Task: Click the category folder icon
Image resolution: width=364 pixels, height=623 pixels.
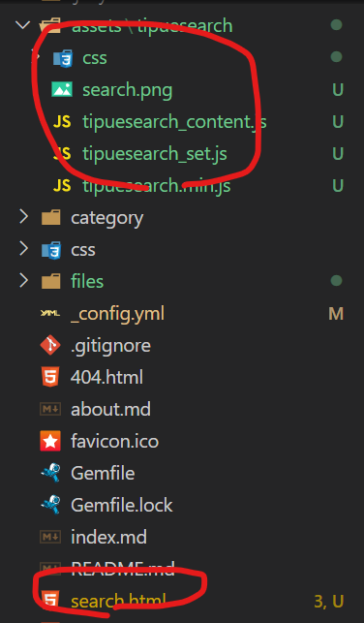Action: point(50,218)
